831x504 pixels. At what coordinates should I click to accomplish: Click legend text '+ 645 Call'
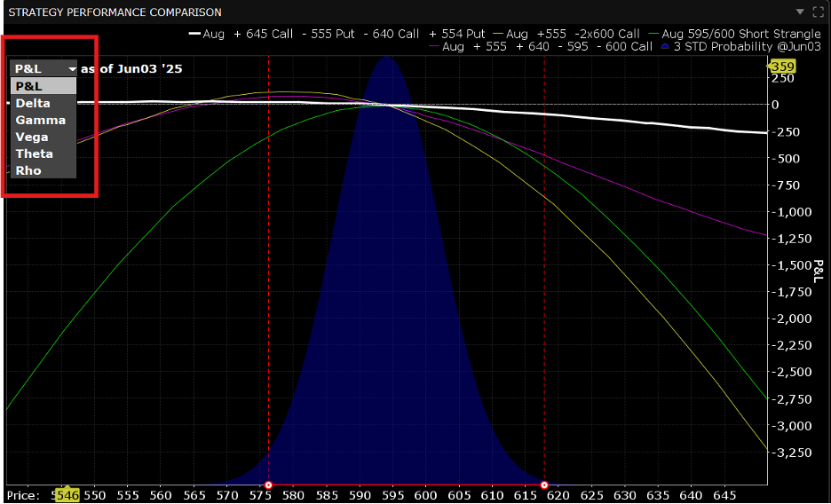click(x=264, y=34)
